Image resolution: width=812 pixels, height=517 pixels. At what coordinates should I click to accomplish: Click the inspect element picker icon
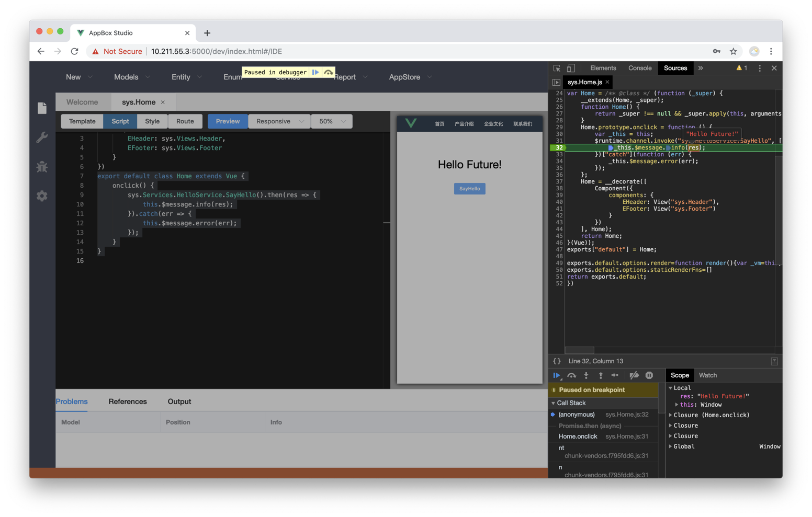tap(557, 68)
